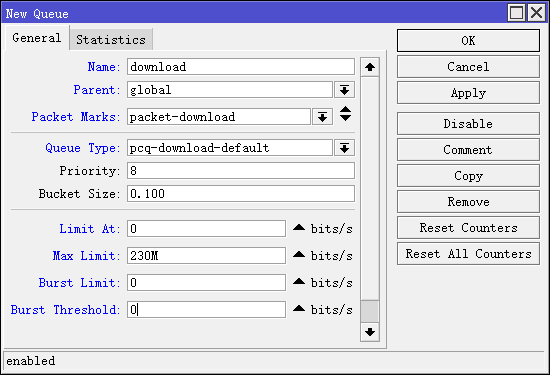Click the 'Burst Threshold:' label
The height and width of the screenshot is (375, 550).
click(66, 310)
